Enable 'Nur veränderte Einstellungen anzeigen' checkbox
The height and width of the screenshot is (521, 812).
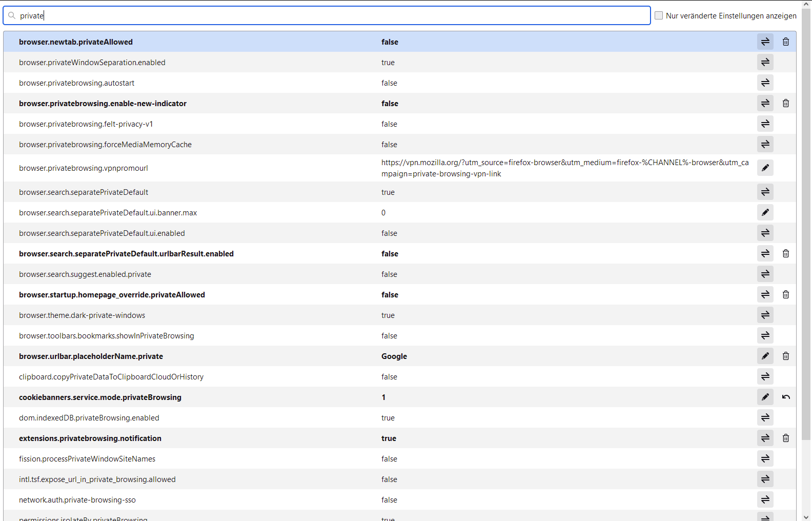click(659, 15)
